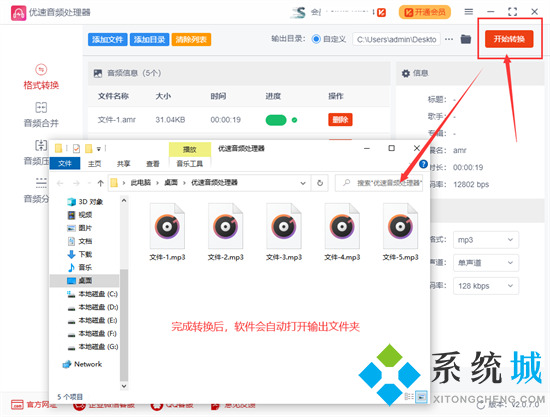Select 文档 in navigation pane
This screenshot has height=417, width=550.
point(80,241)
